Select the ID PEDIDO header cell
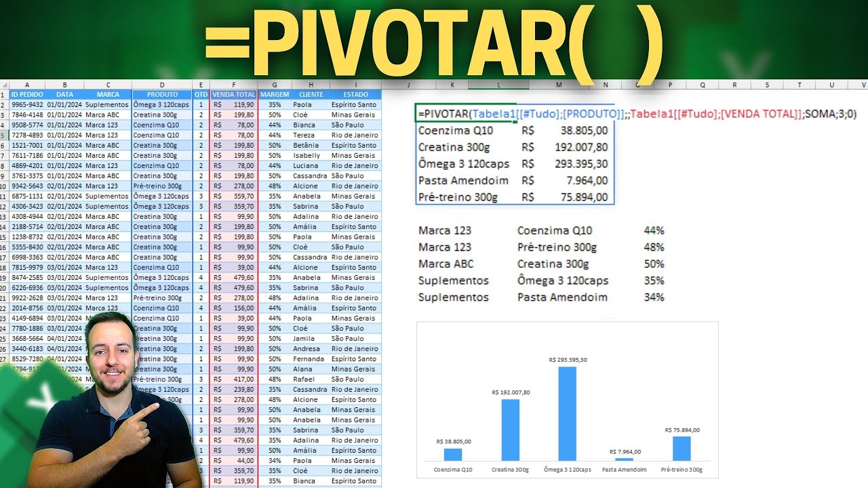This screenshot has height=488, width=868. click(x=27, y=95)
